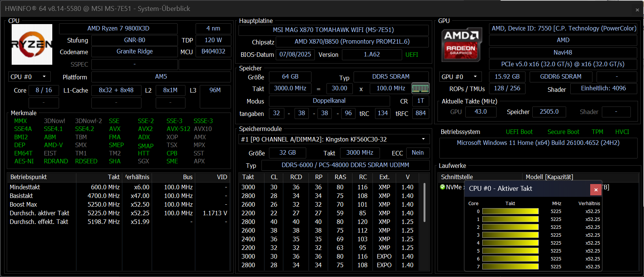Screen dimensions: 644x277
Task: Click the 3000.0 MHz memory clock field
Action: point(290,88)
